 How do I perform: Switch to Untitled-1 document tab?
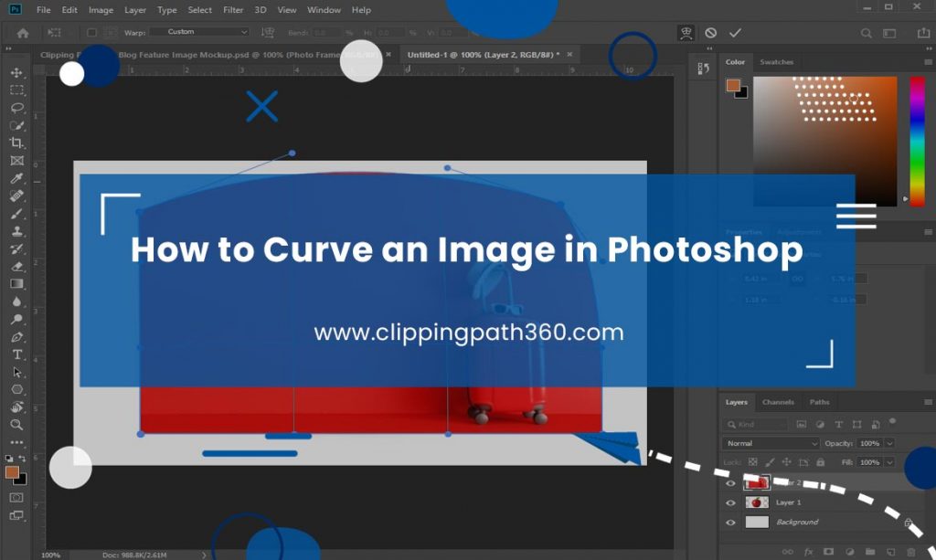(x=484, y=54)
